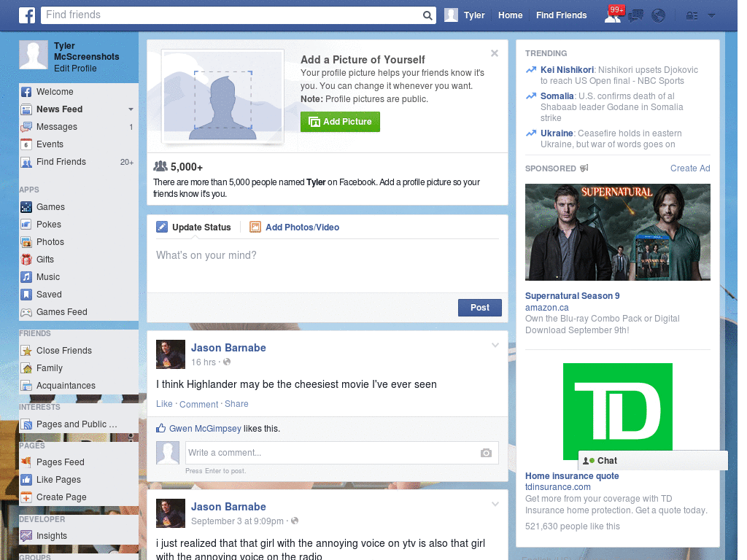The image size is (747, 560).
Task: Open the Kei Nishikori trending topic
Action: tap(567, 70)
